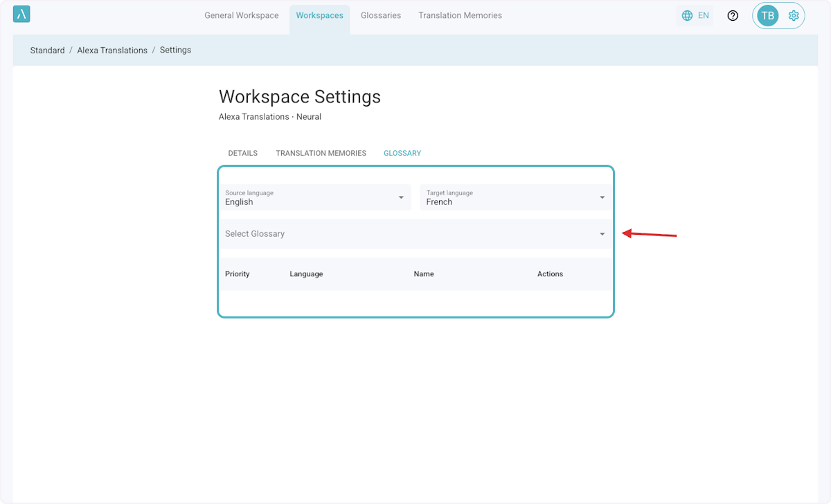The width and height of the screenshot is (831, 504).
Task: Open the TRANSLATION MEMORIES settings tab
Action: (x=321, y=153)
